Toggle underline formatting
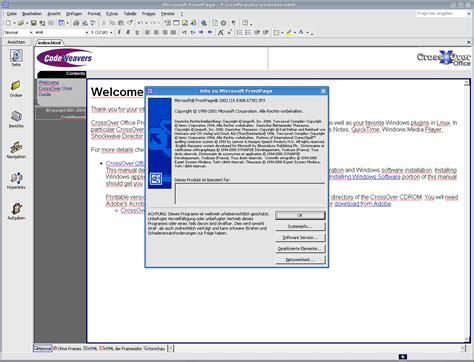 [x=137, y=32]
